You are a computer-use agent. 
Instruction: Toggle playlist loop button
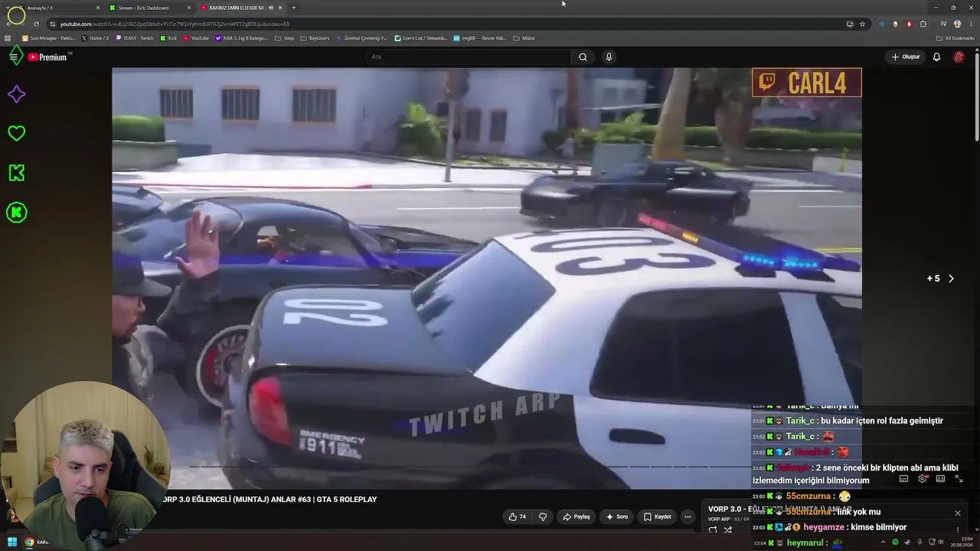tap(713, 530)
